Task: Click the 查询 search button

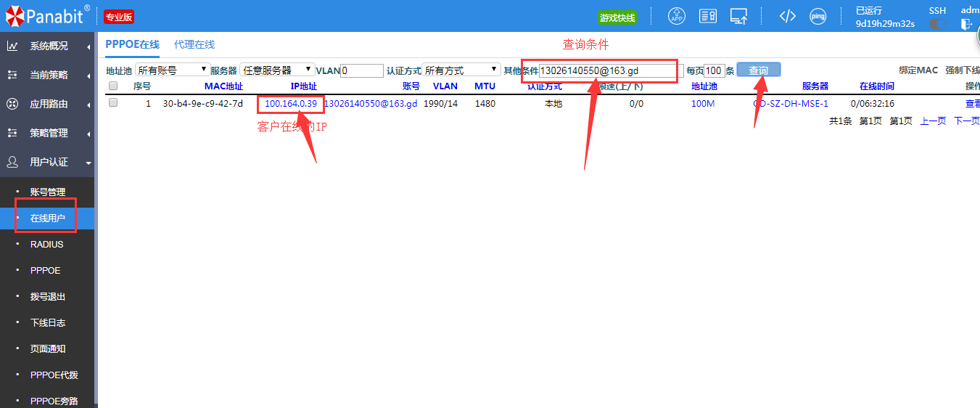Action: click(x=758, y=70)
